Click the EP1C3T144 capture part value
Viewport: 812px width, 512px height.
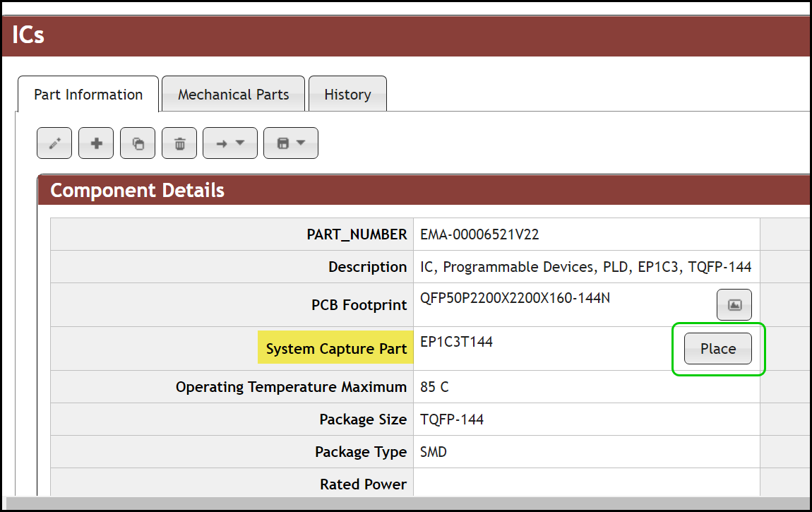click(456, 342)
